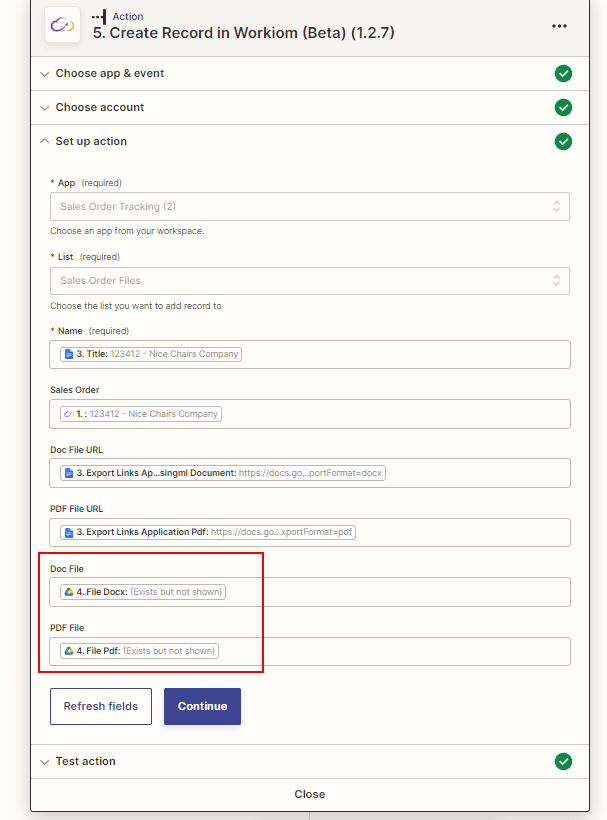The image size is (607, 820).
Task: Click Google Docs icon in PDF File URL pill
Action: tap(68, 532)
